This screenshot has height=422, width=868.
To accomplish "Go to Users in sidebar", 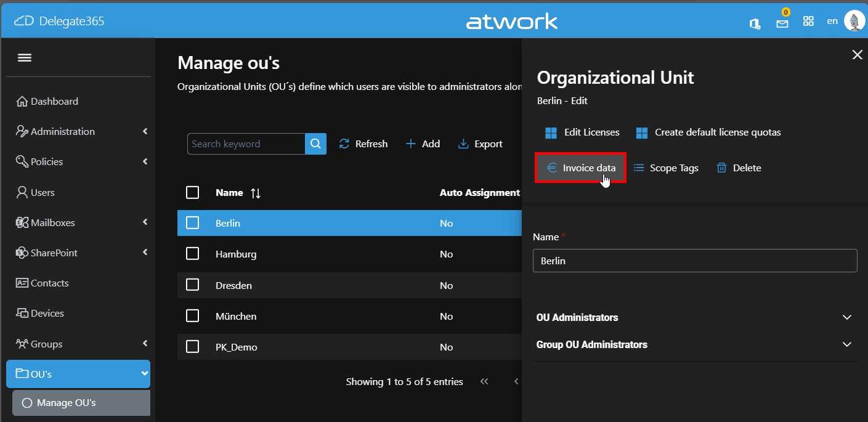I will [43, 192].
